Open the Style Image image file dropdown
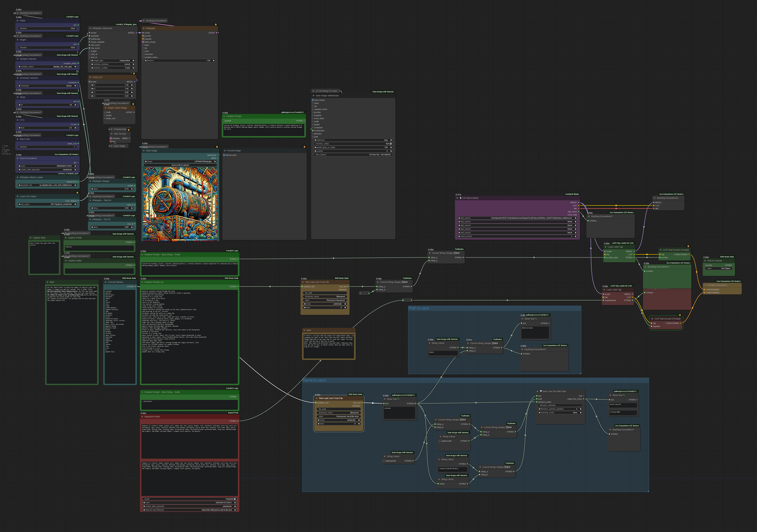Viewport: 757px width, 532px height. click(180, 162)
